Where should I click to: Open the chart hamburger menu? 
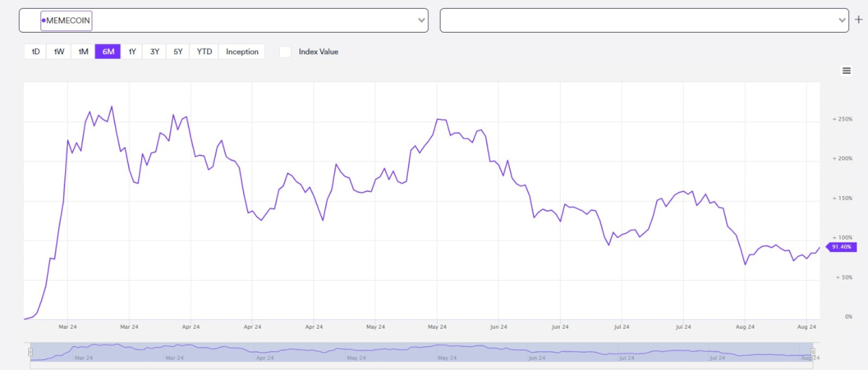pyautogui.click(x=846, y=70)
